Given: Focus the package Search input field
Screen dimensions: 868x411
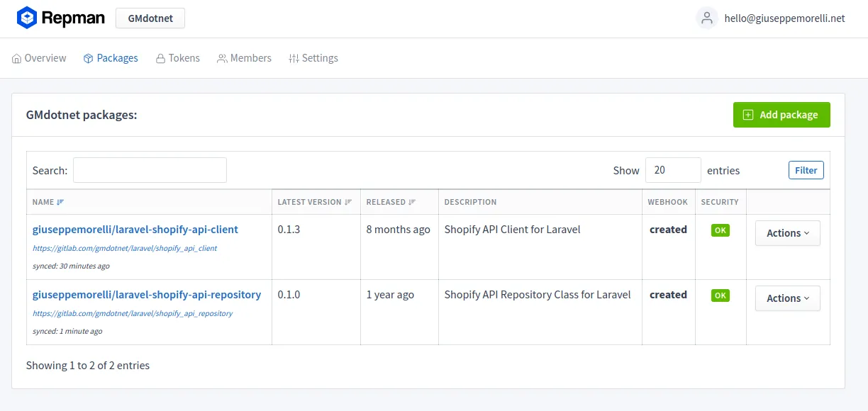Looking at the screenshot, I should pyautogui.click(x=150, y=170).
